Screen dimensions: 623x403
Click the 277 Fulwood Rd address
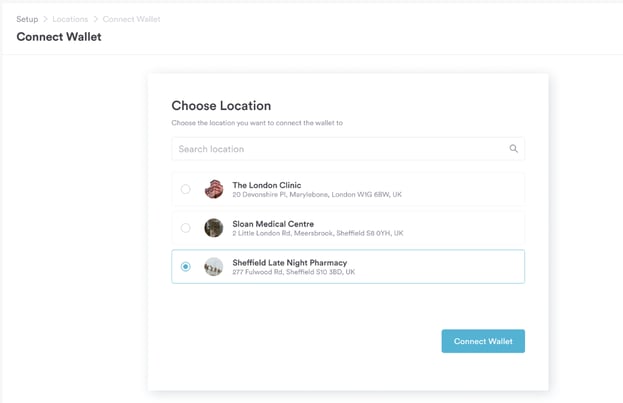(293, 272)
